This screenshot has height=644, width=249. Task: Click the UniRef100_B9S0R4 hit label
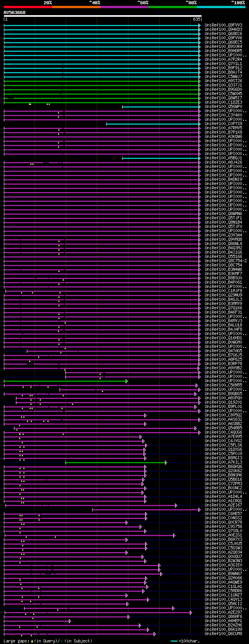coord(223,46)
